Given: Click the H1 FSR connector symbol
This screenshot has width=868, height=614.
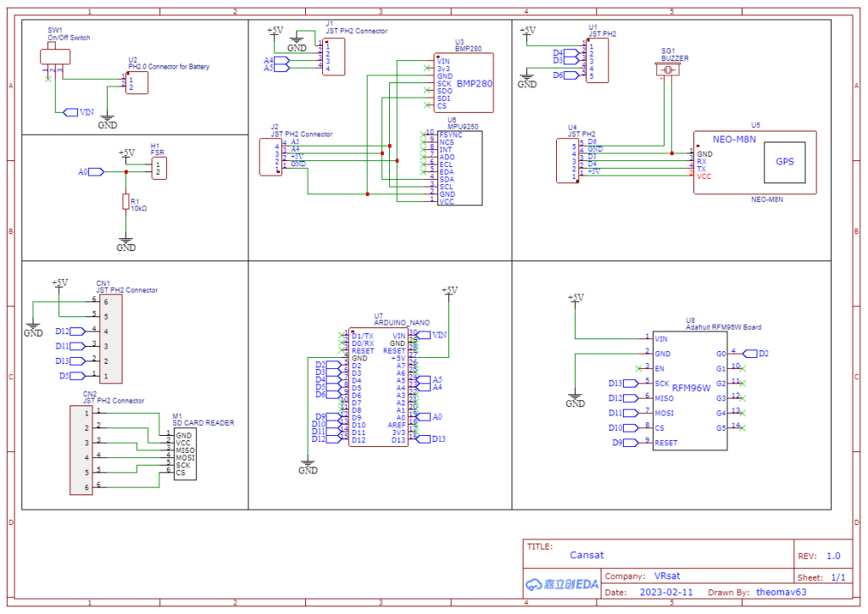Looking at the screenshot, I should click(159, 168).
